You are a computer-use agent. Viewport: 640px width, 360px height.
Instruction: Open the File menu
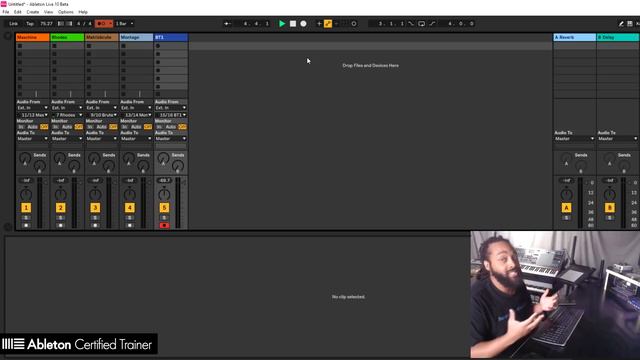tap(6, 12)
